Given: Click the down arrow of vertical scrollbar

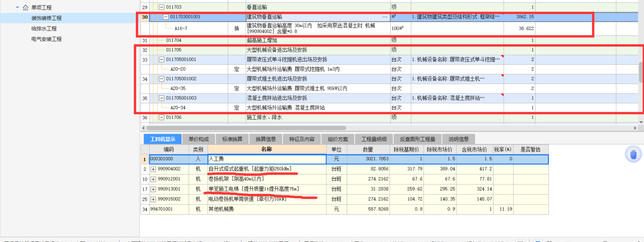Looking at the screenshot, I should tap(641, 122).
